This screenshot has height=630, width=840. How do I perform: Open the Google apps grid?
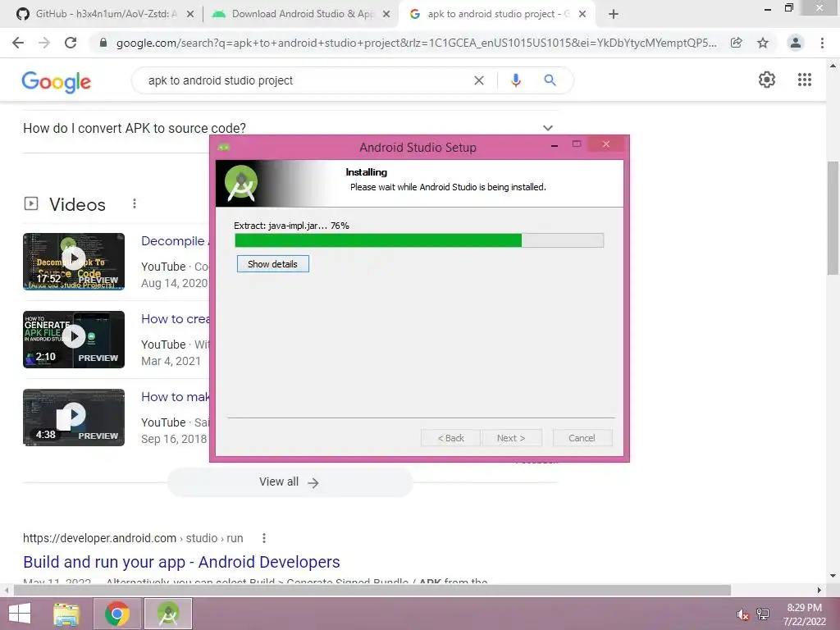tap(805, 80)
